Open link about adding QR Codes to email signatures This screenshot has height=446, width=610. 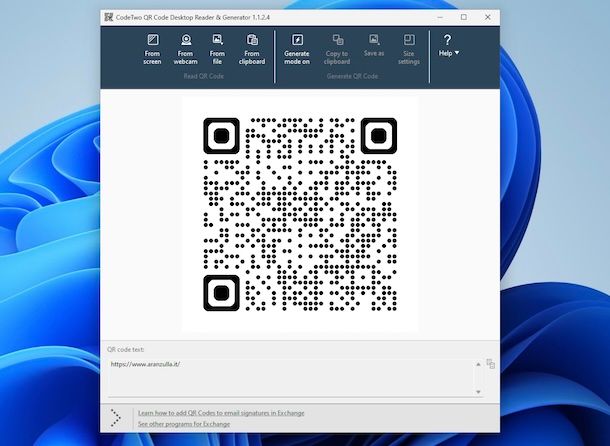click(x=221, y=413)
